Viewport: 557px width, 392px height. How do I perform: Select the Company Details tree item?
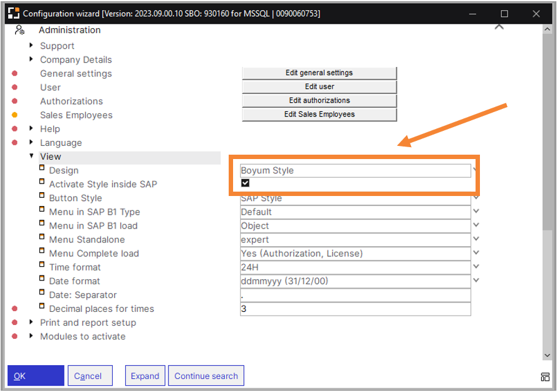(76, 59)
